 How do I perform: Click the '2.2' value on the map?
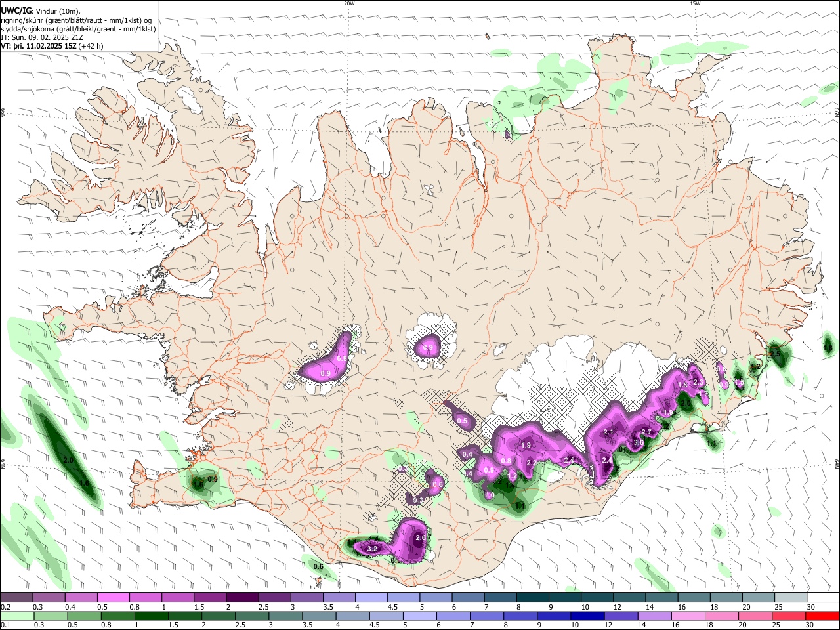(532, 463)
